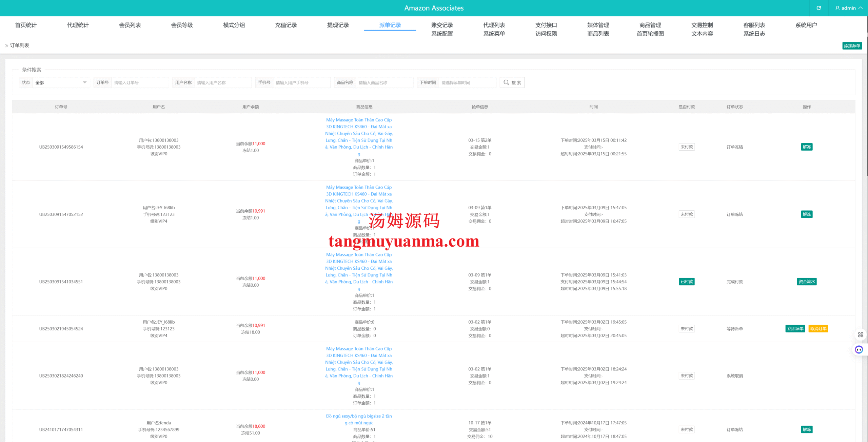This screenshot has height=442, width=868.
Task: Expand the admin account dropdown chevron
Action: (861, 8)
